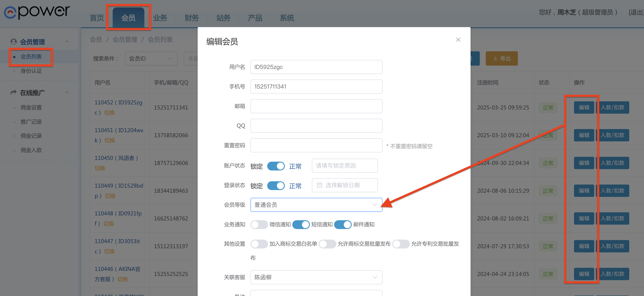Click 切换 link for member 110452
Image resolution: width=644 pixels, height=296 pixels.
tap(109, 113)
